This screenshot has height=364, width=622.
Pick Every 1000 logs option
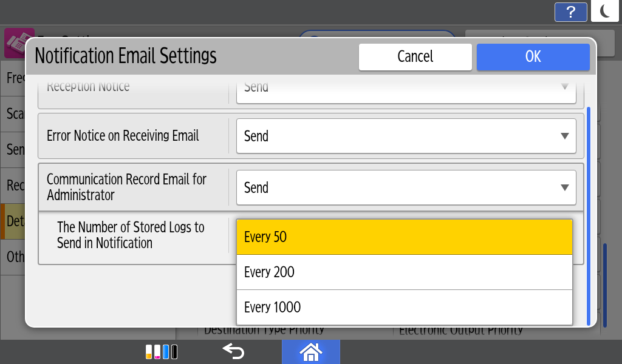tap(404, 307)
